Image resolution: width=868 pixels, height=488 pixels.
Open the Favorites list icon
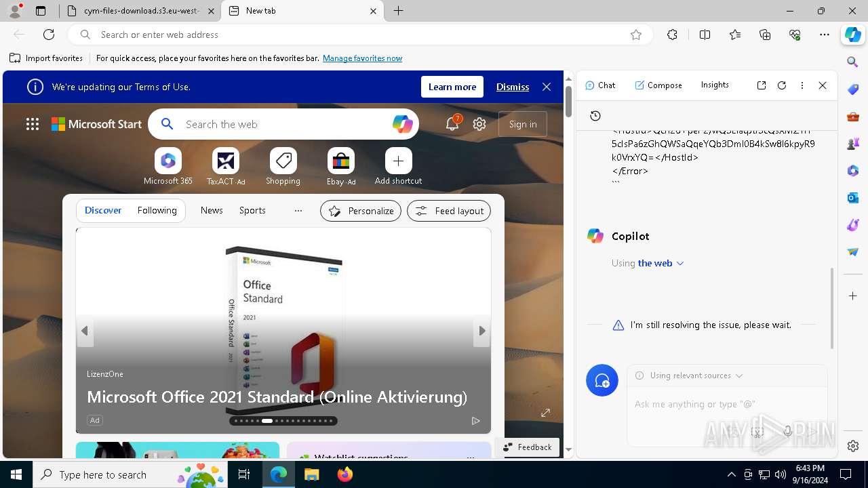click(735, 35)
